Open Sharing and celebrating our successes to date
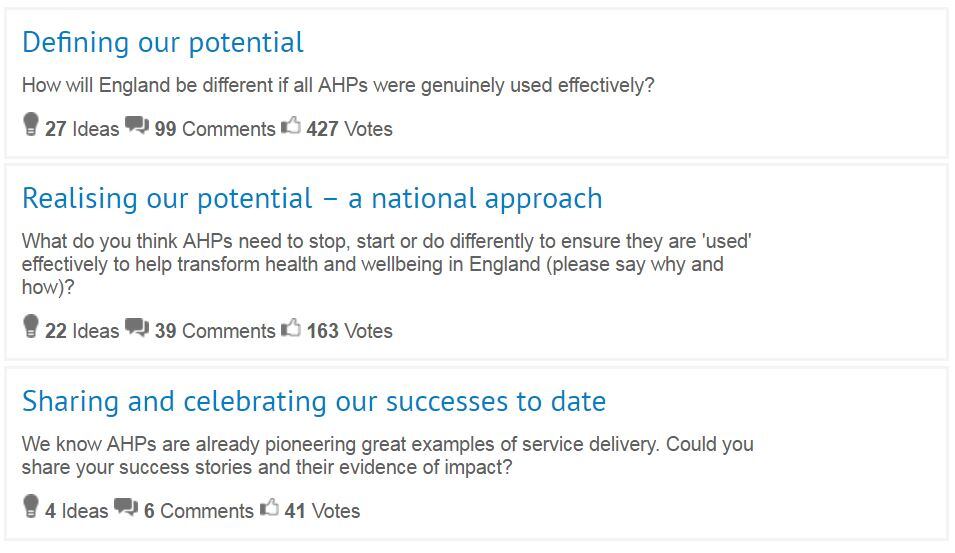 pyautogui.click(x=314, y=401)
